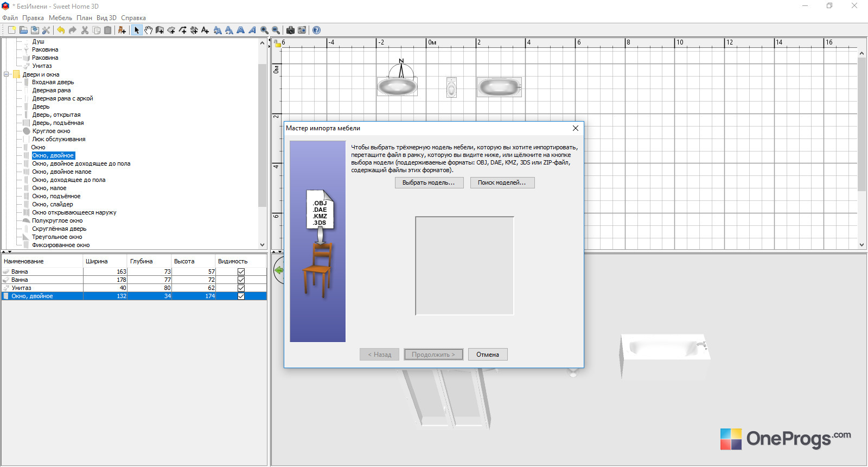This screenshot has height=467, width=868.
Task: Create a 3D video with video icon
Action: tap(302, 30)
